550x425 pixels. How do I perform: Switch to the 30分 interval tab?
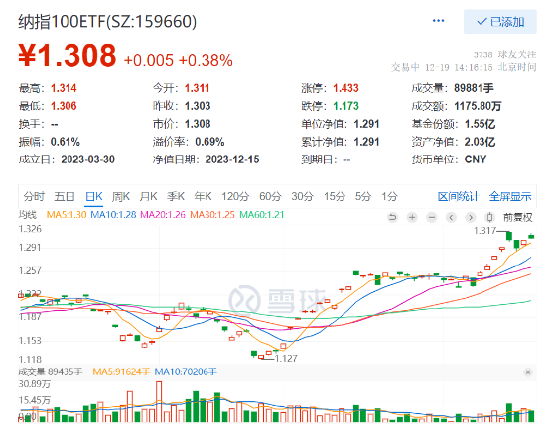click(302, 196)
